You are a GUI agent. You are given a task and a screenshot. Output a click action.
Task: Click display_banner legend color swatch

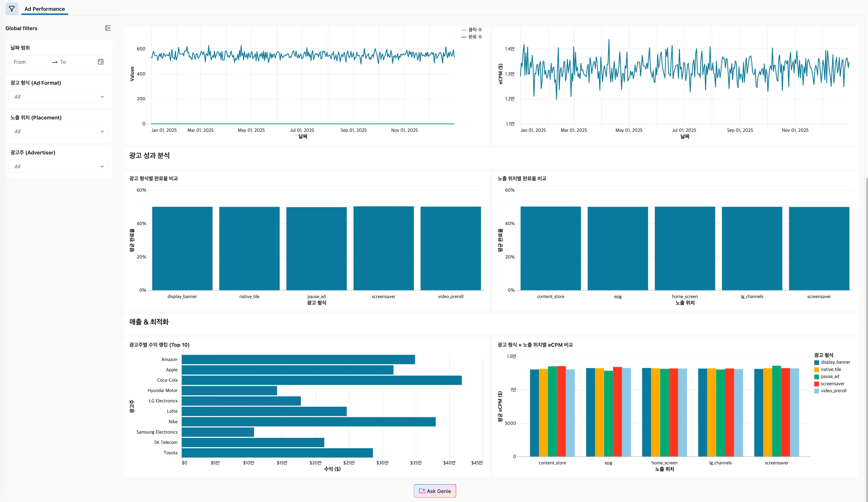click(x=816, y=363)
